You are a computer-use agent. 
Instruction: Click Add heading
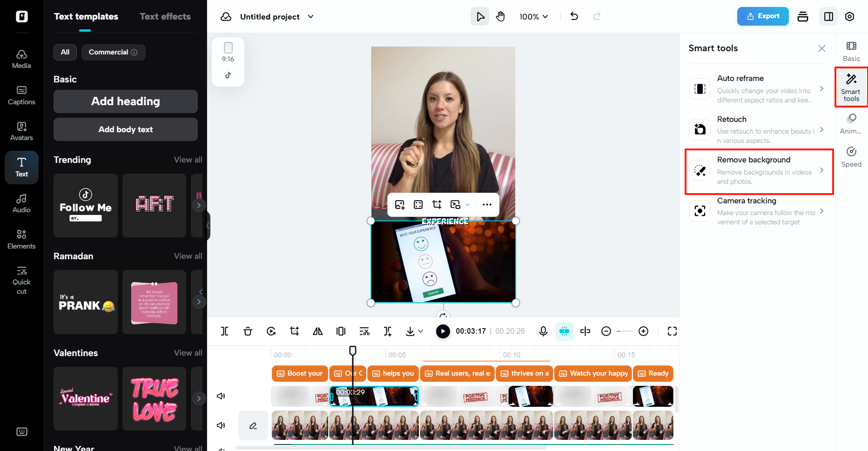tap(126, 101)
